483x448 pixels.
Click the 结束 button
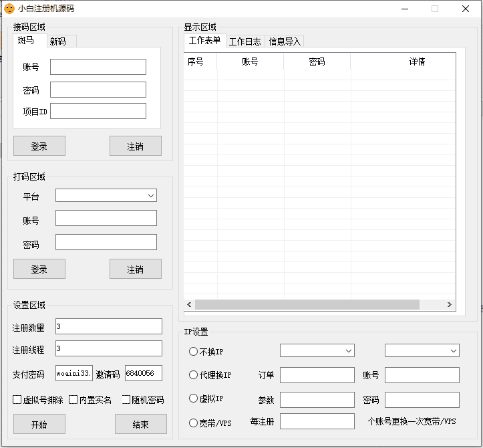(140, 424)
